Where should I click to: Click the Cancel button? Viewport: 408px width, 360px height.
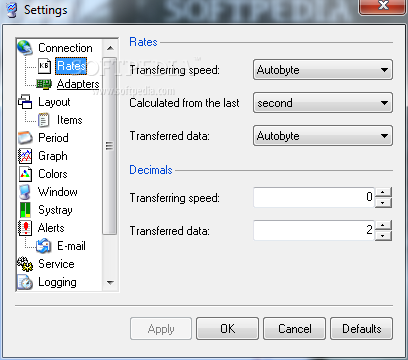pyautogui.click(x=294, y=329)
